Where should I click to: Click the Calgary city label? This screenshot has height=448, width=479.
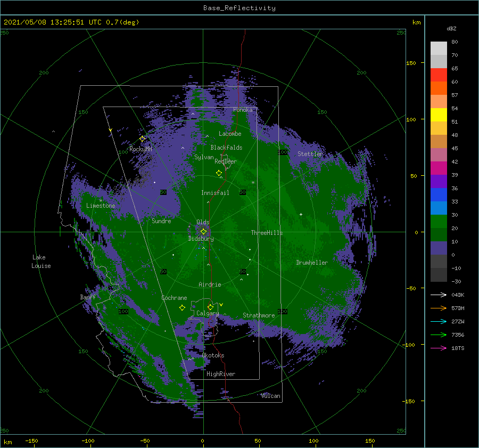pos(208,313)
